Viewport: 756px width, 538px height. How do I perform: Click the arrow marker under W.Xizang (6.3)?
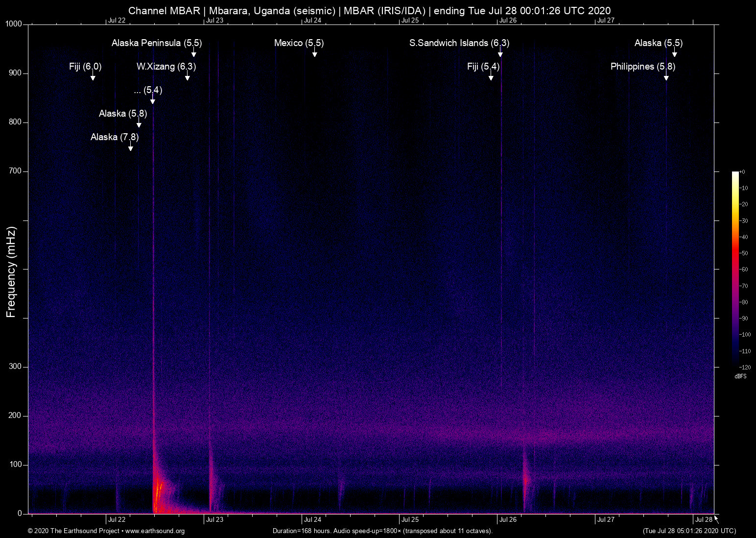coord(188,77)
